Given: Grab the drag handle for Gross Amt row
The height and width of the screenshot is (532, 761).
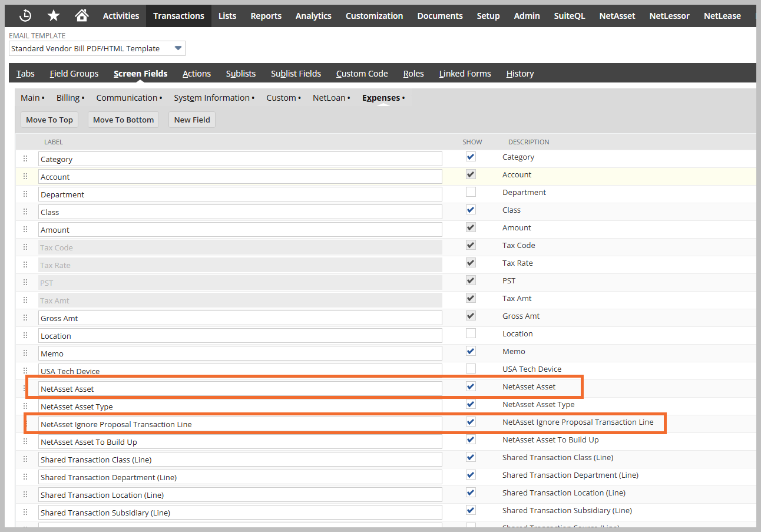Looking at the screenshot, I should [x=25, y=318].
